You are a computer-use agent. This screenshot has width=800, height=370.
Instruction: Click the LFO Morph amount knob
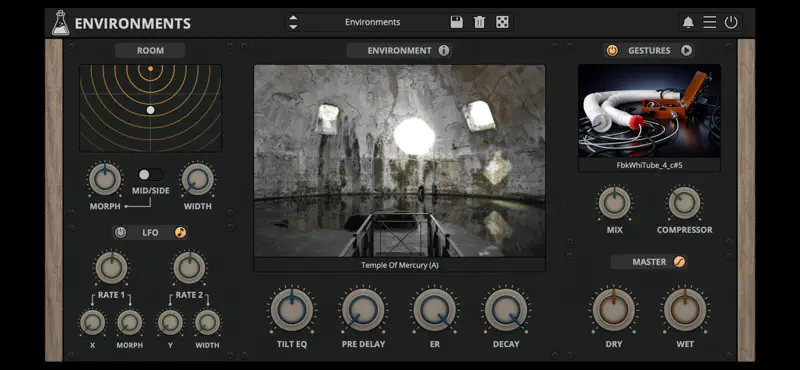click(130, 323)
